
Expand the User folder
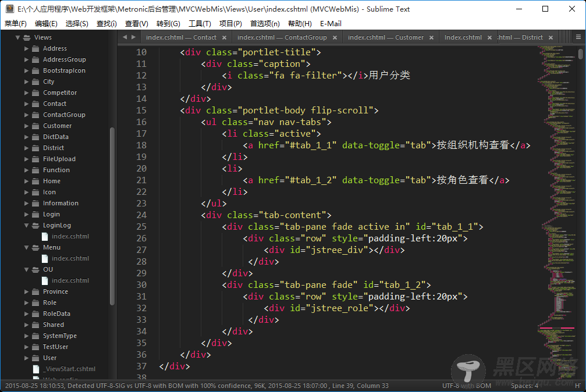26,358
